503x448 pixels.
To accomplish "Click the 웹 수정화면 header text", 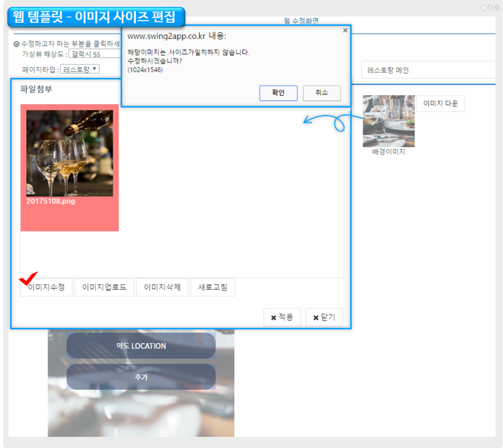I will tap(301, 20).
